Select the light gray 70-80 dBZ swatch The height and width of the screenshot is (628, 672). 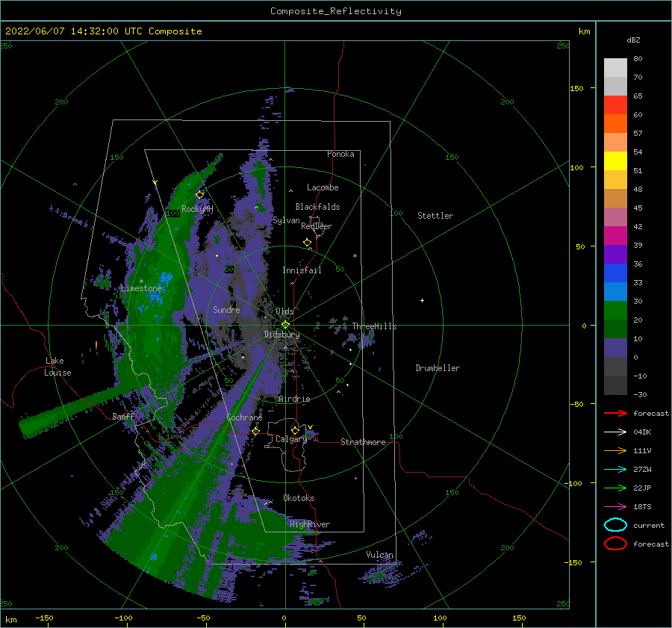coord(615,67)
